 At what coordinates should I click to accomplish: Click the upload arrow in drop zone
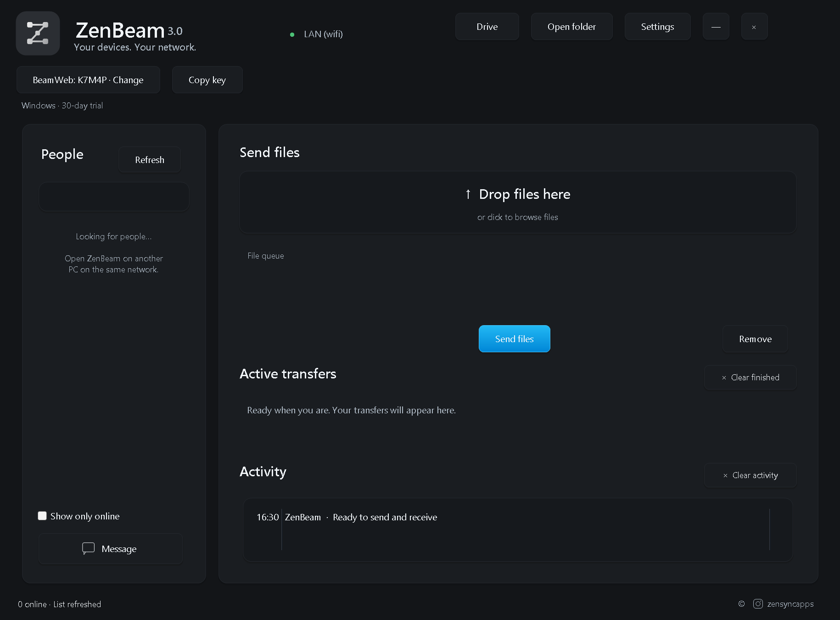pos(468,194)
